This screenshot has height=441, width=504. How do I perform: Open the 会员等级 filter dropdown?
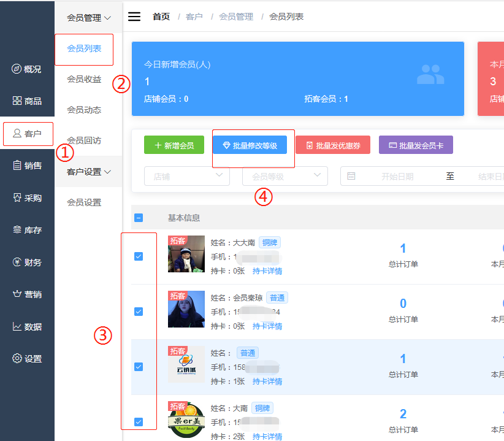click(284, 176)
